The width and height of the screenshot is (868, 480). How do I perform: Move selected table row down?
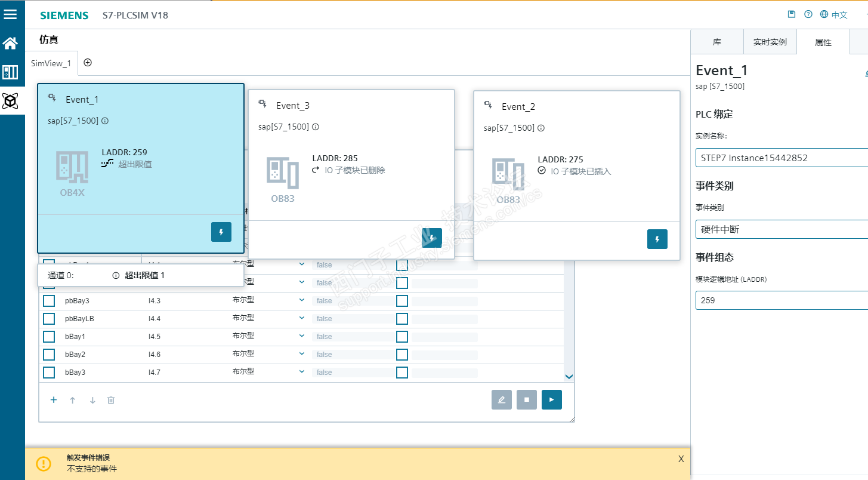[92, 400]
